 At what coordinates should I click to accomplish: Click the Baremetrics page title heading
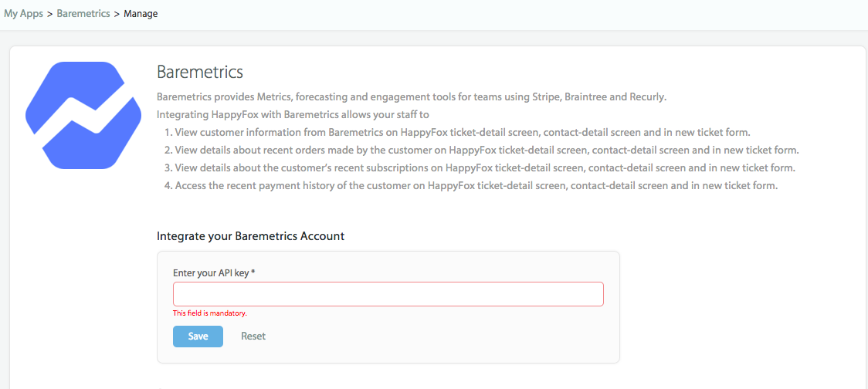point(200,73)
